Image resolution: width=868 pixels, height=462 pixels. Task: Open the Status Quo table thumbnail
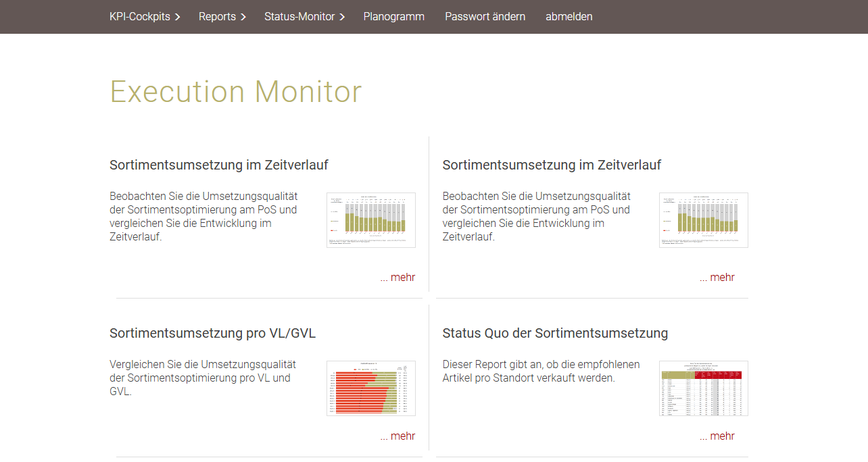(703, 388)
